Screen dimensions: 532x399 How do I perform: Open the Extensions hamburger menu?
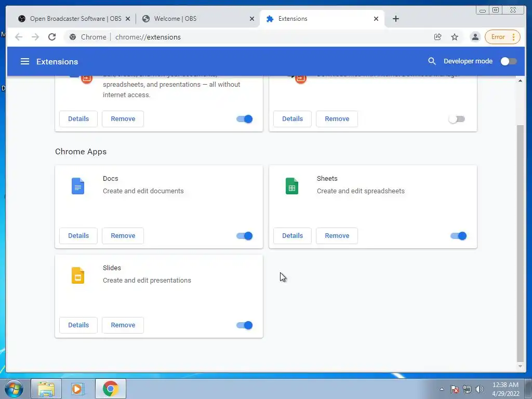click(x=25, y=61)
